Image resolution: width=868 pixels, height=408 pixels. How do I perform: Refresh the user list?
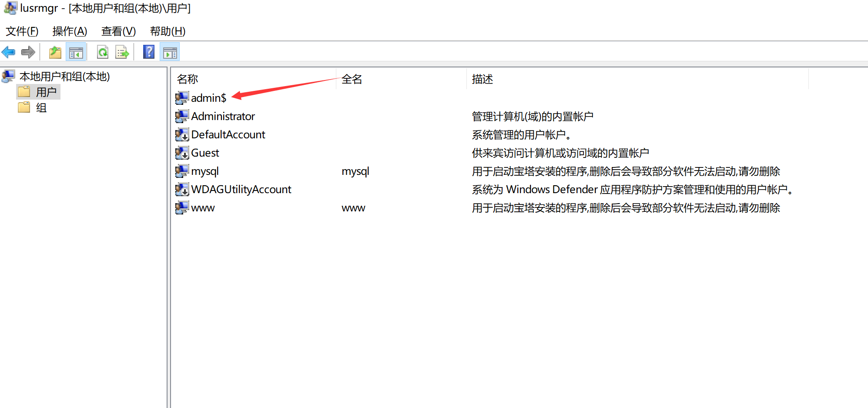pos(103,53)
